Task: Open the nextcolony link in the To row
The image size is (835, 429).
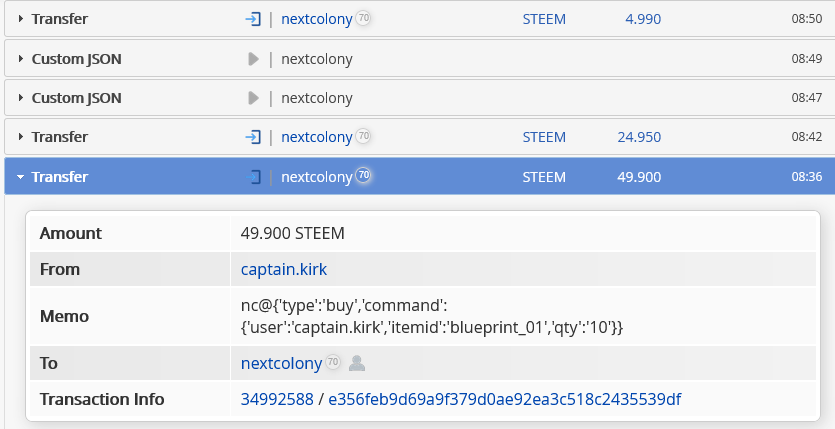Action: pos(281,363)
